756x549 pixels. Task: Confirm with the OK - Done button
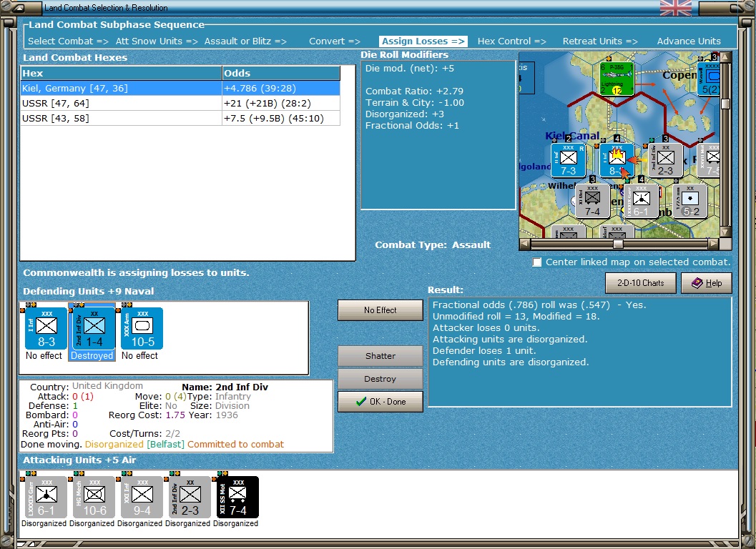380,402
